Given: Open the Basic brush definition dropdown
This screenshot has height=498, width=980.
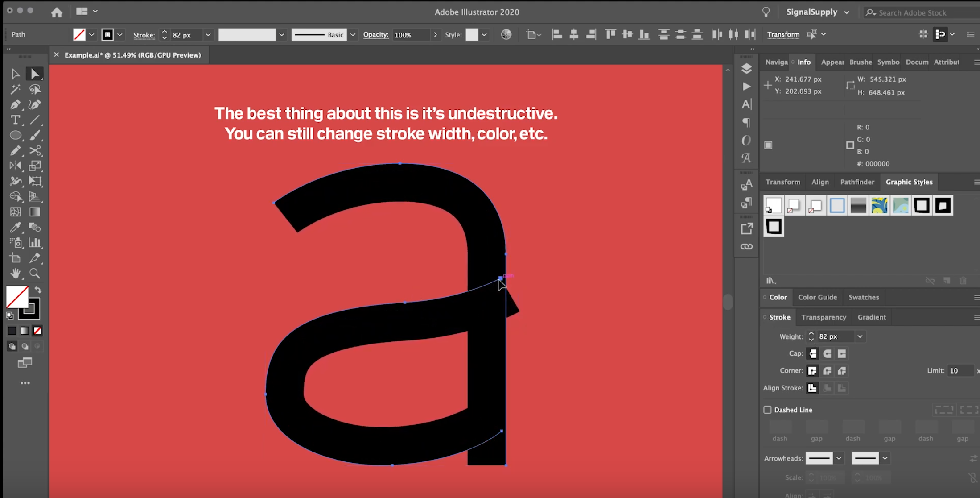Looking at the screenshot, I should click(353, 35).
